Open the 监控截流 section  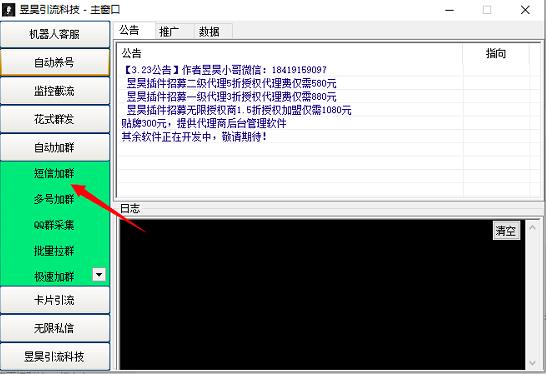[55, 91]
